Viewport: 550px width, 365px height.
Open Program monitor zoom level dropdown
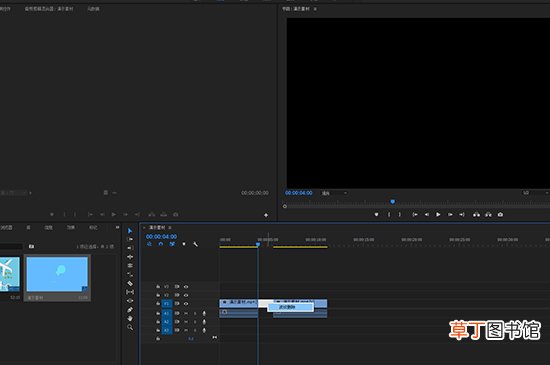point(334,193)
